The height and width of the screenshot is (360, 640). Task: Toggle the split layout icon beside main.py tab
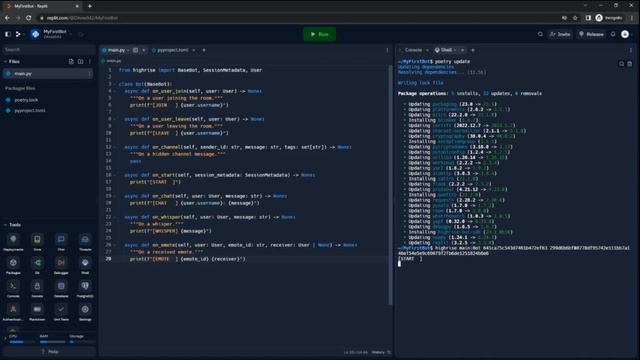click(136, 50)
